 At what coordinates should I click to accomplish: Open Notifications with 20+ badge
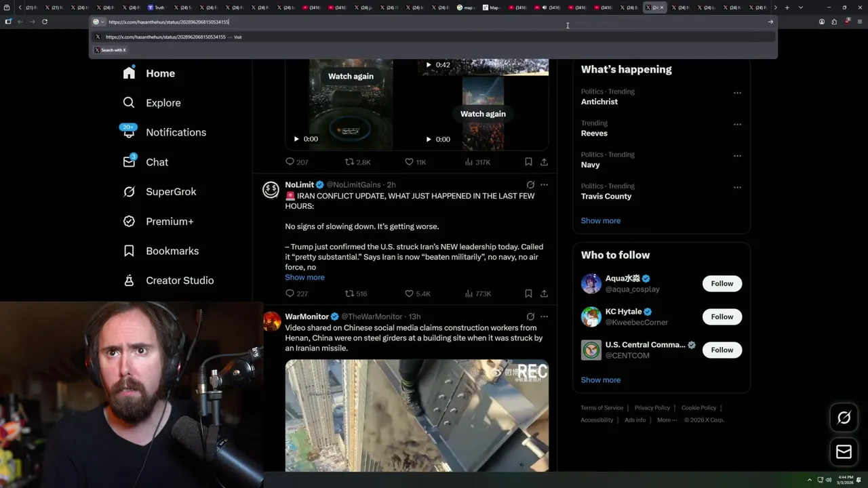click(163, 132)
